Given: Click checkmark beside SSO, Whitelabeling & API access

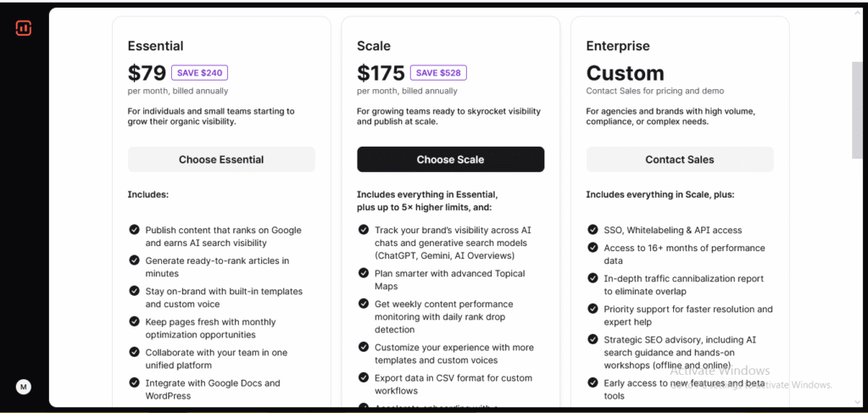Looking at the screenshot, I should point(593,230).
